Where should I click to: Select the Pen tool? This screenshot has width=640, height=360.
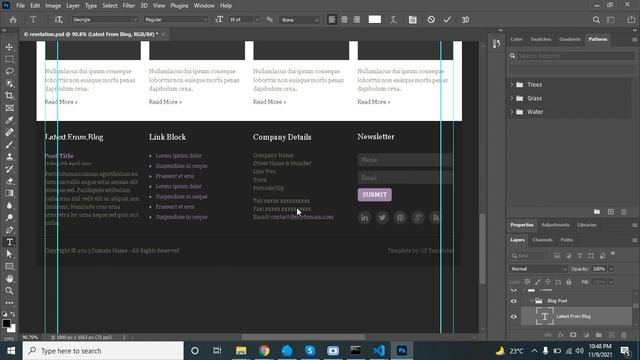pos(9,230)
